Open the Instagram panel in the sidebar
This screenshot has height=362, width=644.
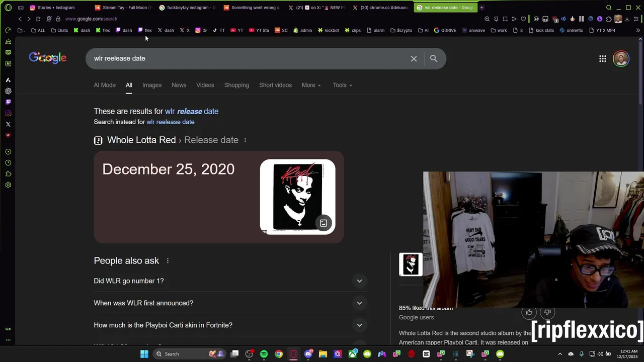click(8, 113)
